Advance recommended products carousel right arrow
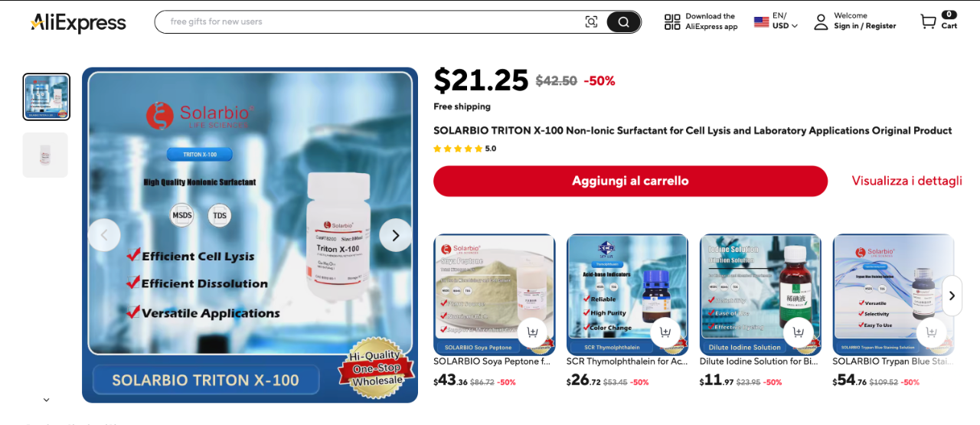The image size is (980, 425). (x=952, y=296)
